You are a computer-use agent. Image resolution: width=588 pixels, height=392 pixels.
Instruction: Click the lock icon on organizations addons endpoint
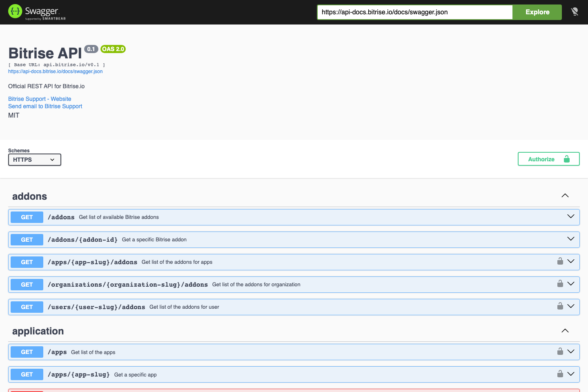pos(560,283)
